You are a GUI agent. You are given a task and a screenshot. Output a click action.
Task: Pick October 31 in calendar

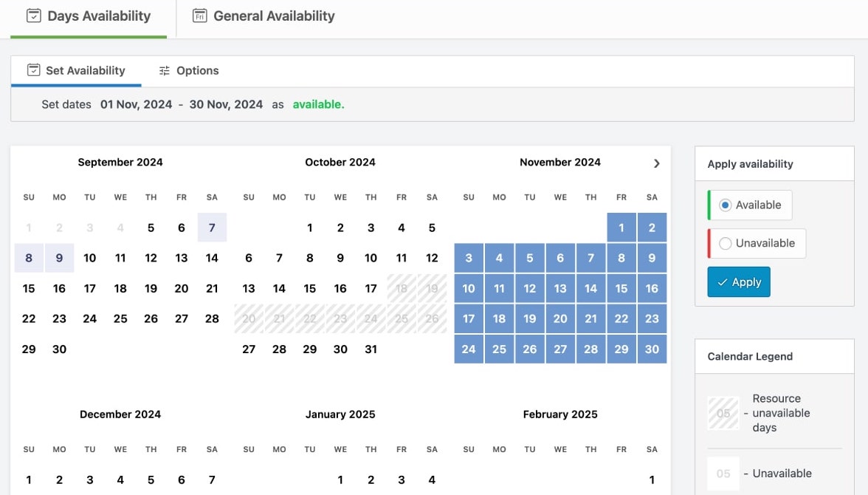click(371, 349)
